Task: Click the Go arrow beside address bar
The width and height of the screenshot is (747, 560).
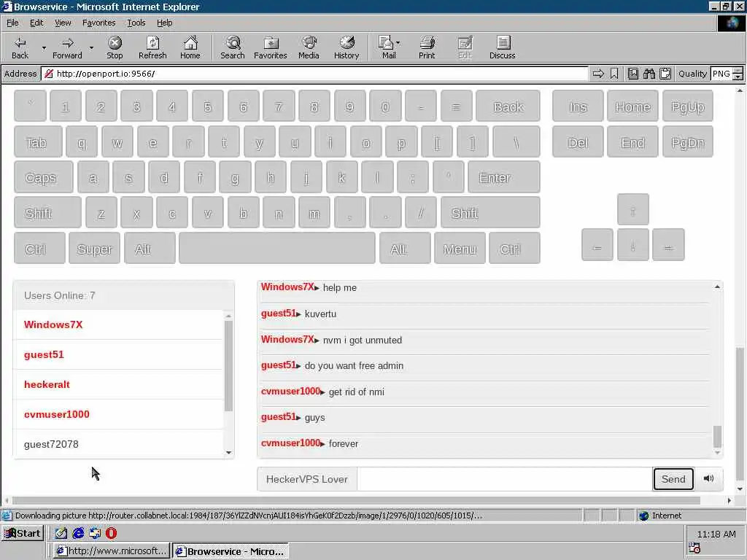Action: point(598,74)
